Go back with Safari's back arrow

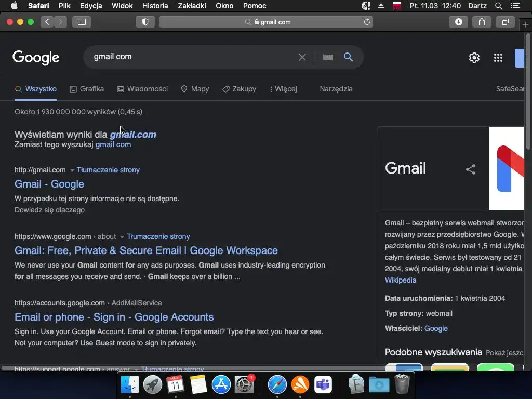point(47,22)
